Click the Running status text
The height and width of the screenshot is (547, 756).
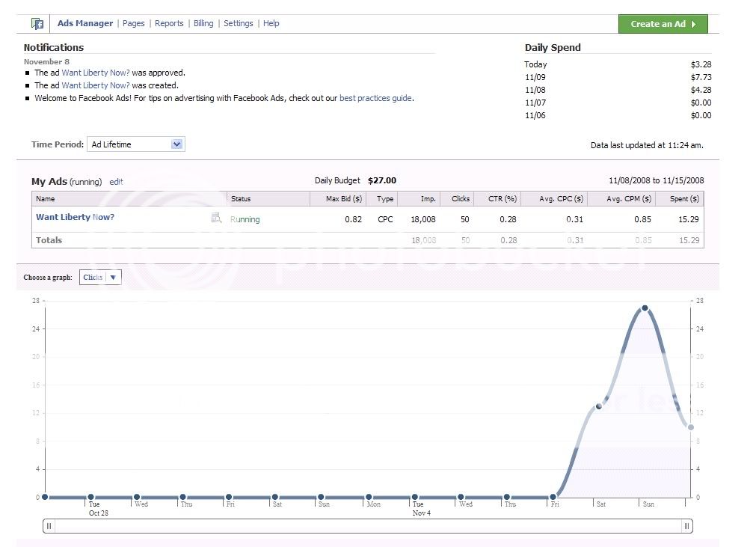[x=245, y=219]
